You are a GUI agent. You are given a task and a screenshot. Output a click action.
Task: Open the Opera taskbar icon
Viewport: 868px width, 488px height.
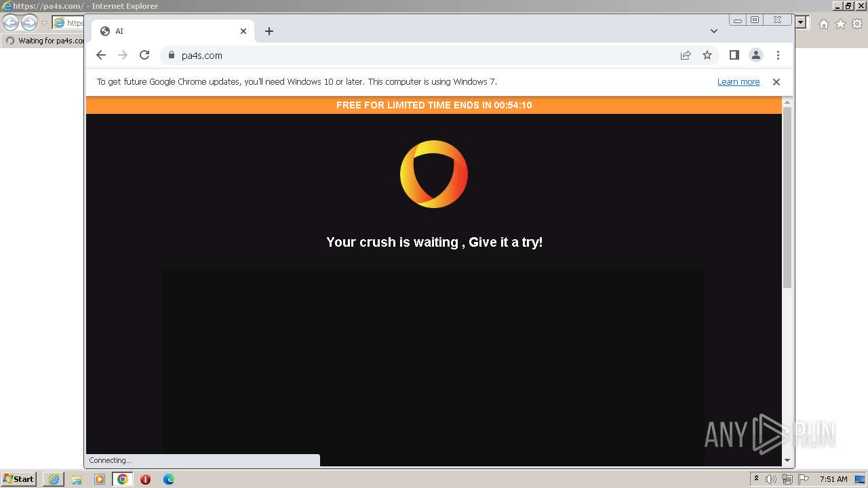[x=146, y=479]
